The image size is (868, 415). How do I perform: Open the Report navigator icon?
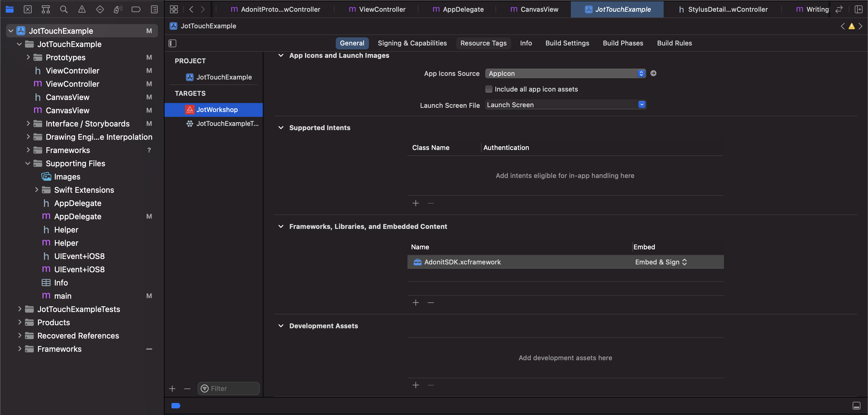154,9
